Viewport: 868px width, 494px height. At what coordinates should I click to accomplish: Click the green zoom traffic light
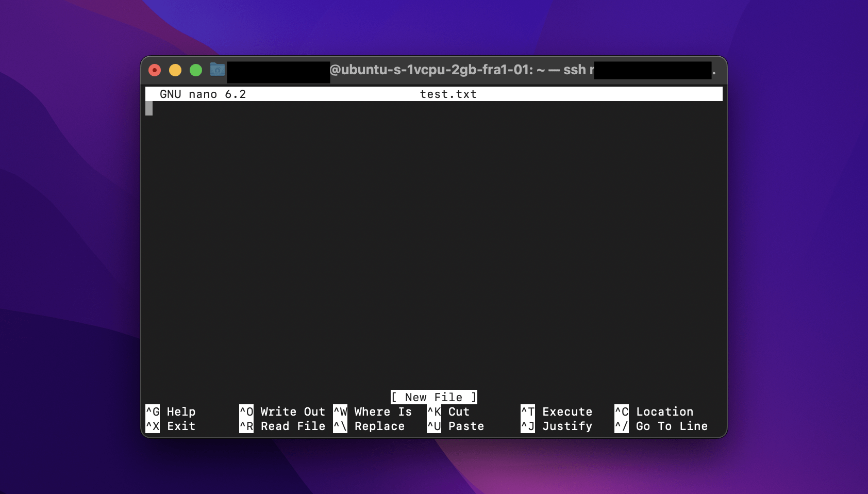pyautogui.click(x=196, y=70)
